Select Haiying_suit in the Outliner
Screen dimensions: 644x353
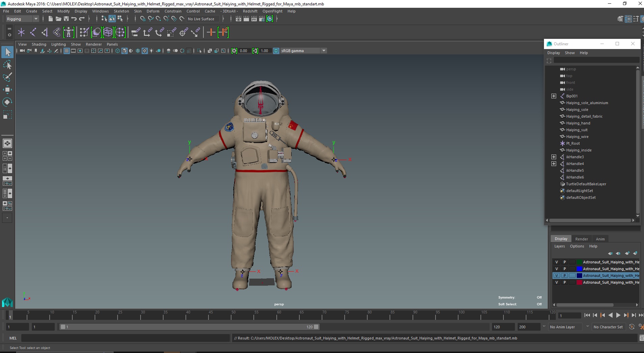click(577, 130)
